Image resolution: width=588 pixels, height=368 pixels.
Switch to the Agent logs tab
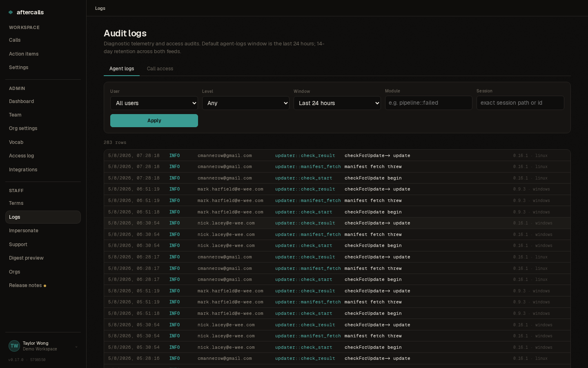coord(122,69)
